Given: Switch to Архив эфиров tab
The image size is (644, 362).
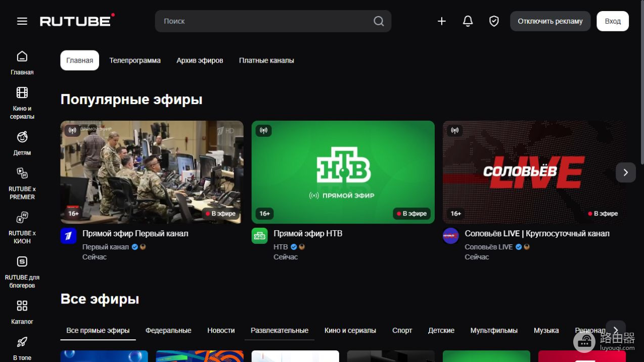Looking at the screenshot, I should (x=200, y=61).
